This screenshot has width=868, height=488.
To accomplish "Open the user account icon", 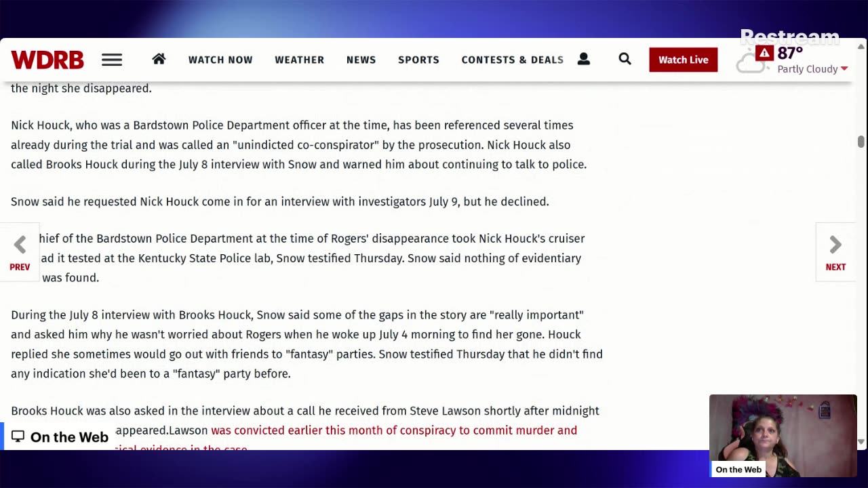I will coord(583,59).
